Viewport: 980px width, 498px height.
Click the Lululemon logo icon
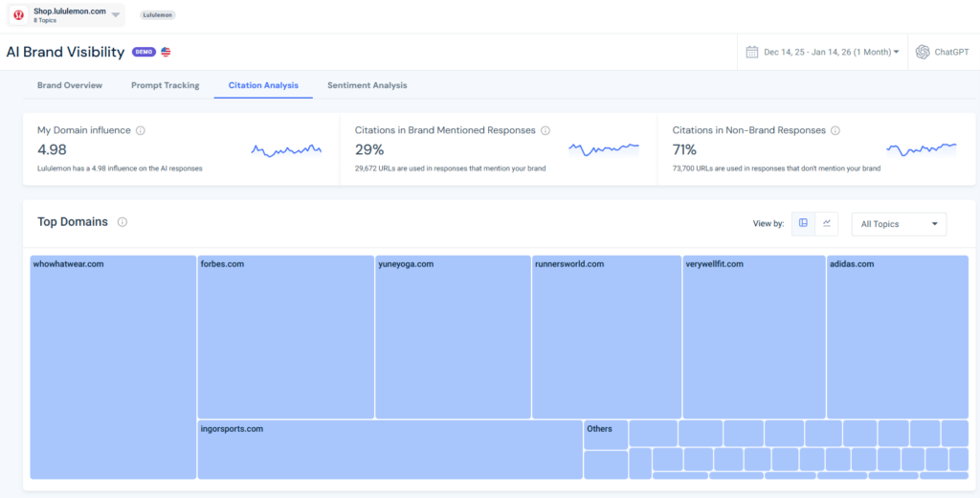[19, 14]
